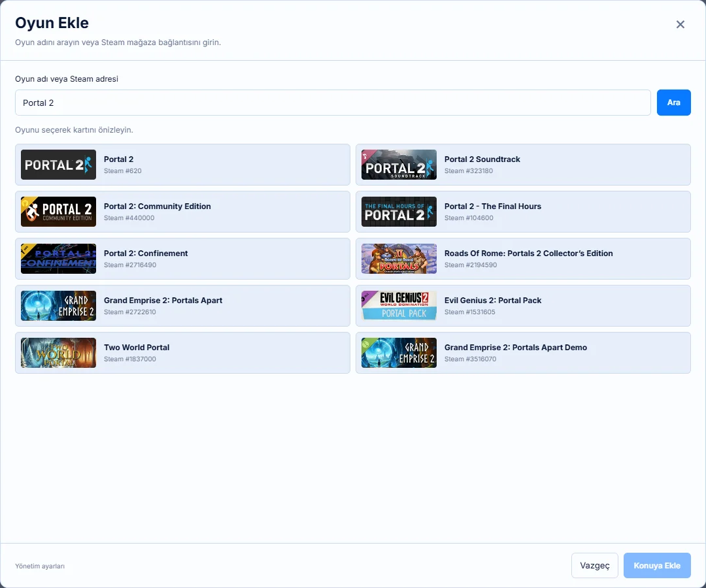This screenshot has height=588, width=706.
Task: Choose the "Portal 2: Community Edition" title
Action: 157,206
